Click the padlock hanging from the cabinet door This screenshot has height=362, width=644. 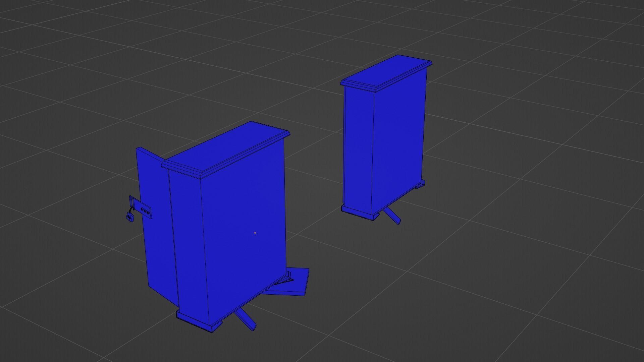(x=130, y=218)
